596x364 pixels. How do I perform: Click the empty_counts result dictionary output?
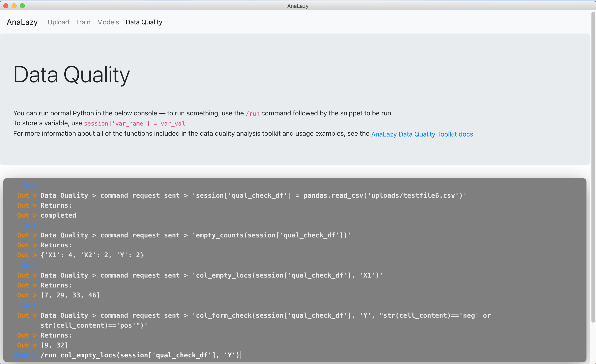click(92, 255)
